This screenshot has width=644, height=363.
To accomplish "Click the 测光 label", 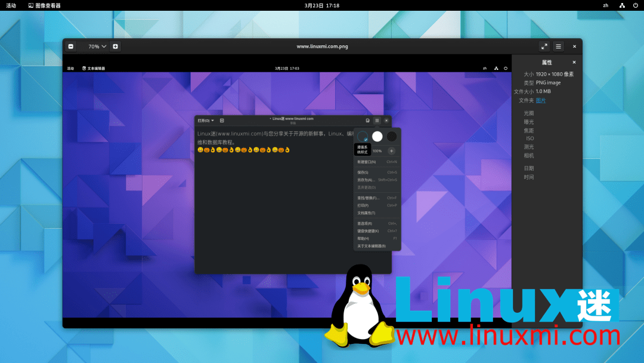I will [528, 147].
